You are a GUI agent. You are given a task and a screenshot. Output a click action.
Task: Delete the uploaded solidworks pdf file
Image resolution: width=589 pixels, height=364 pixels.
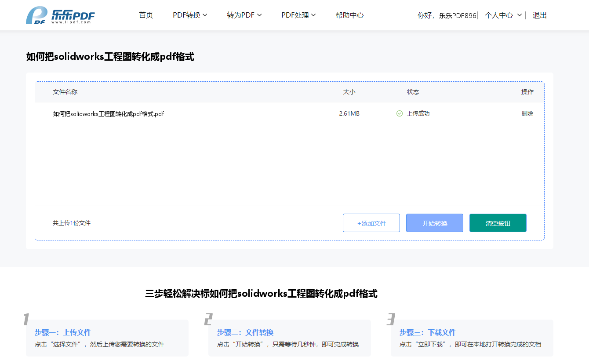pos(527,113)
